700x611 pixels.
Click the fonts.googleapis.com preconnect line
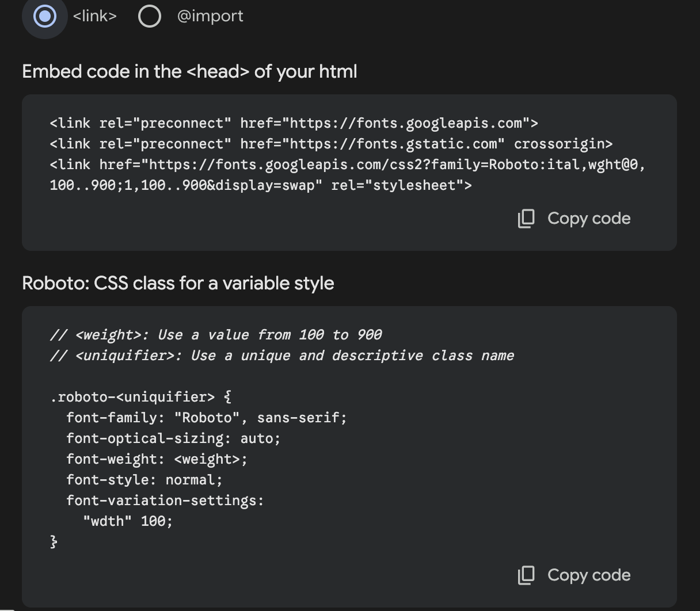(x=294, y=123)
